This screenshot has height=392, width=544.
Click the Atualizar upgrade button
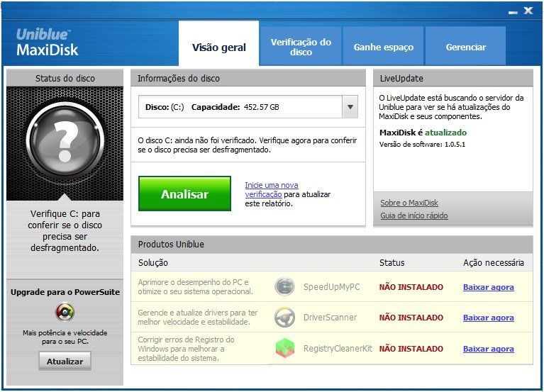(65, 361)
